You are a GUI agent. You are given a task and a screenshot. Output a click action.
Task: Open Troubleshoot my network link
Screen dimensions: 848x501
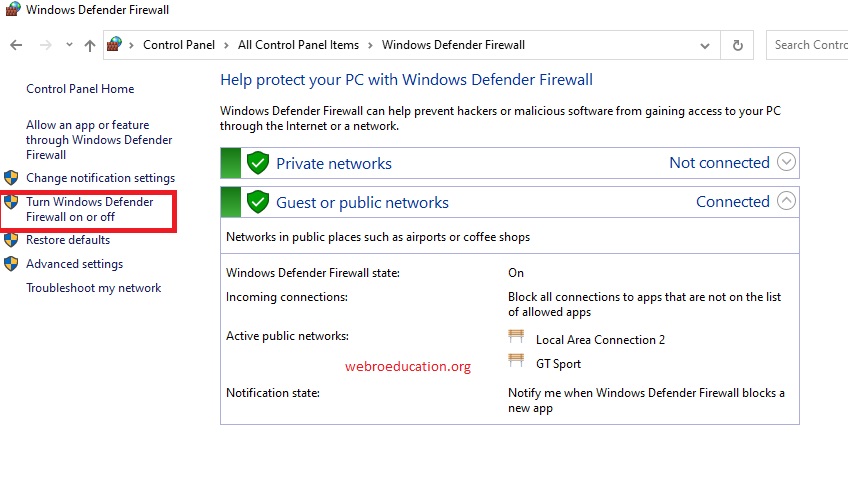pos(94,288)
